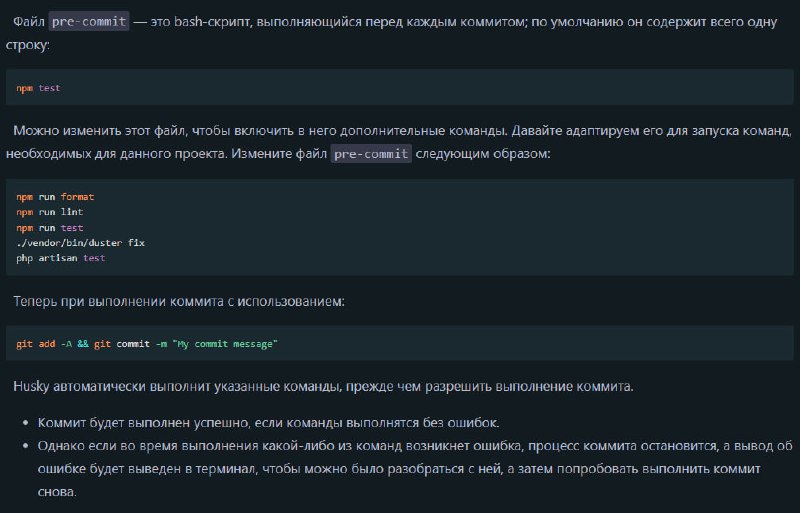The image size is (800, 513).
Task: Click the sentence 'Теперь при выполнении коммита'
Action: pos(179,301)
